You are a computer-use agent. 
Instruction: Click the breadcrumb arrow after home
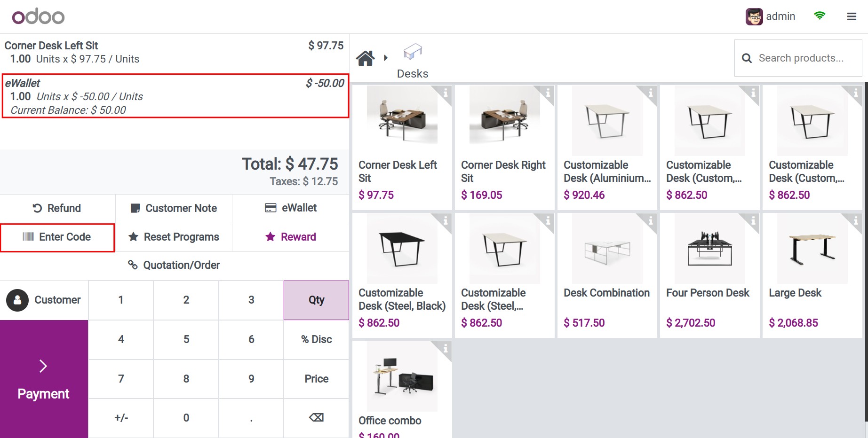click(x=386, y=58)
